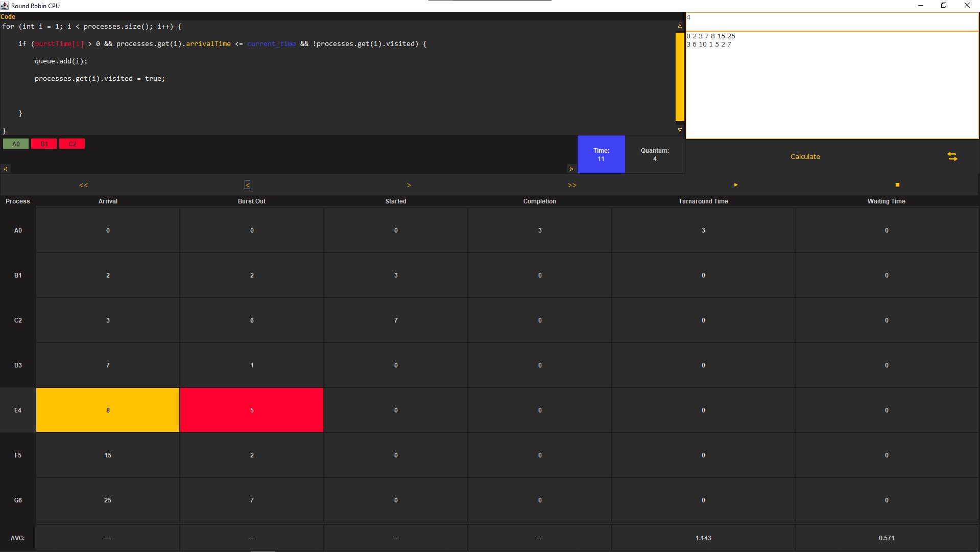Image resolution: width=980 pixels, height=552 pixels.
Task: Click the arrival and burst times text area
Action: (x=832, y=85)
